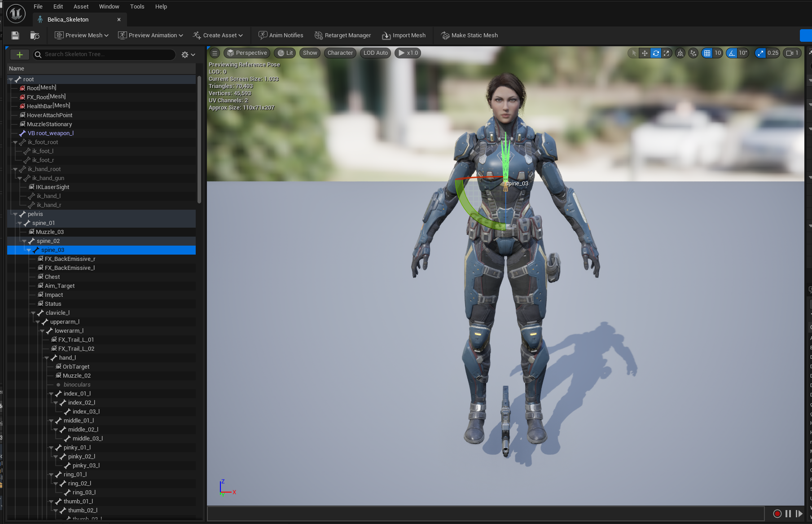Click the Search Skeleton Tree field

(x=104, y=54)
